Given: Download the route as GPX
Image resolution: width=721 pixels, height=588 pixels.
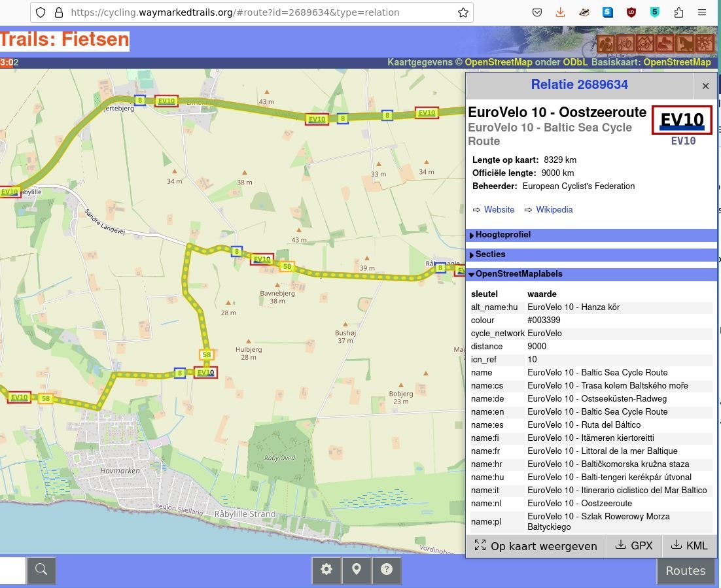Looking at the screenshot, I should tap(634, 545).
